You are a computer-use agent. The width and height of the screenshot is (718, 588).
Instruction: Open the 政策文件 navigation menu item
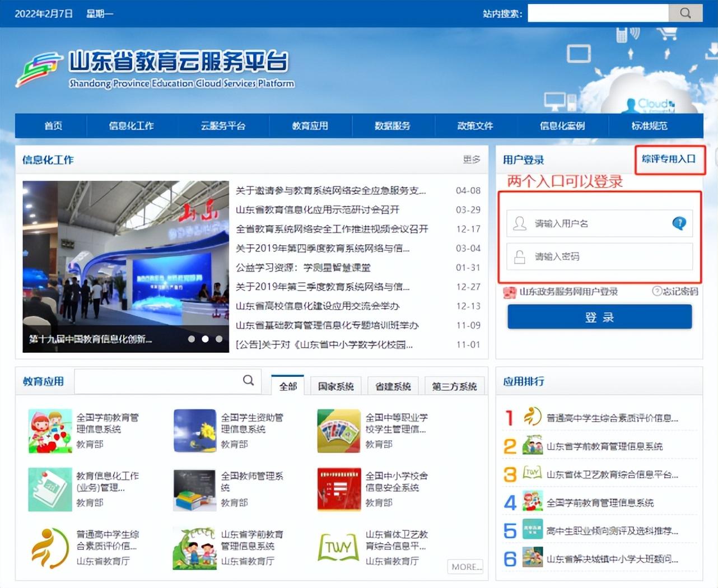pyautogui.click(x=475, y=126)
